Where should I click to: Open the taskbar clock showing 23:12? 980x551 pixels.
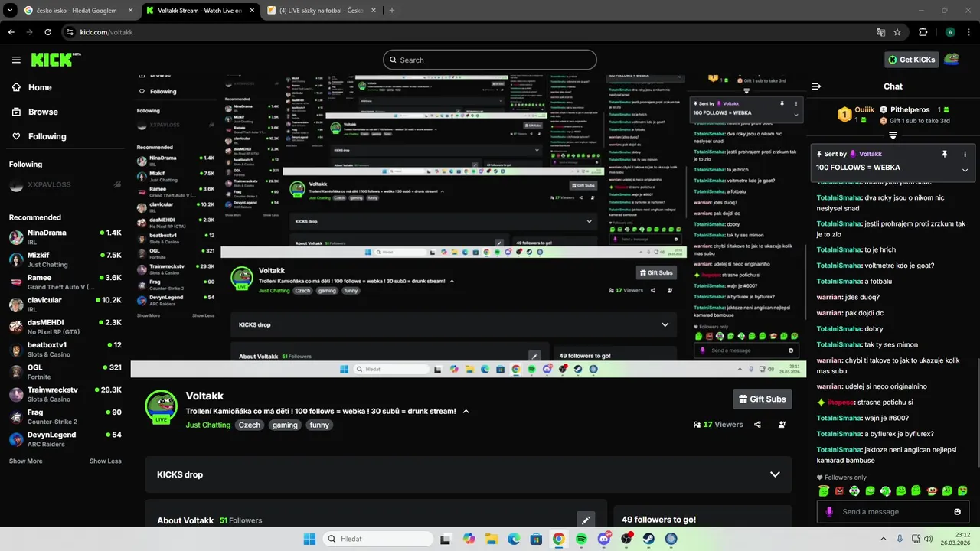(x=956, y=539)
